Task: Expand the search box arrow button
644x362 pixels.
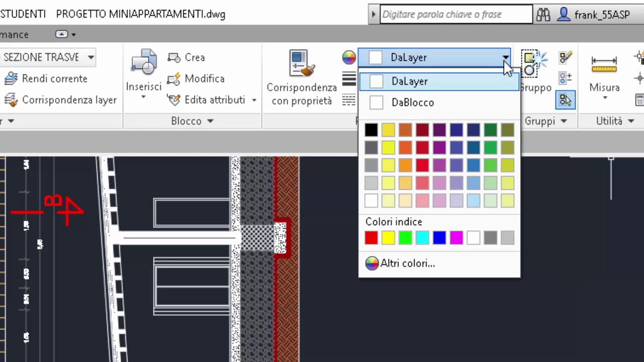Action: click(x=373, y=15)
